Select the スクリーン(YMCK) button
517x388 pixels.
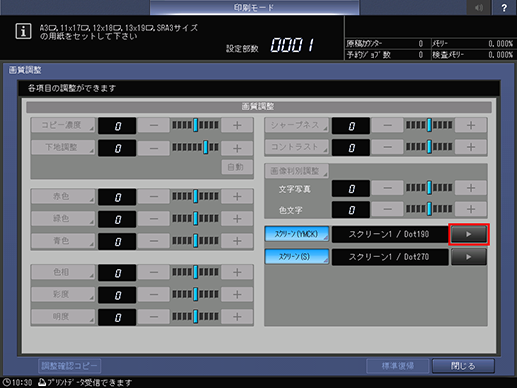[297, 234]
